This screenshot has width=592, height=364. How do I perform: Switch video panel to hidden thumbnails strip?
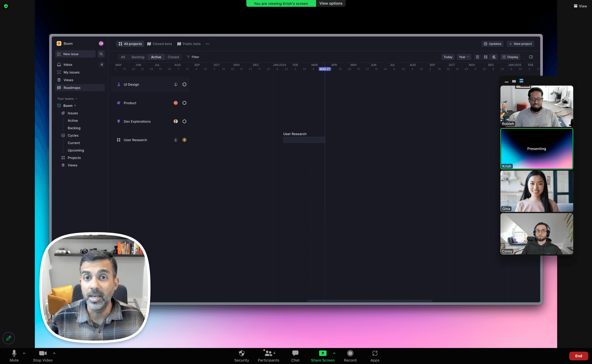click(506, 82)
